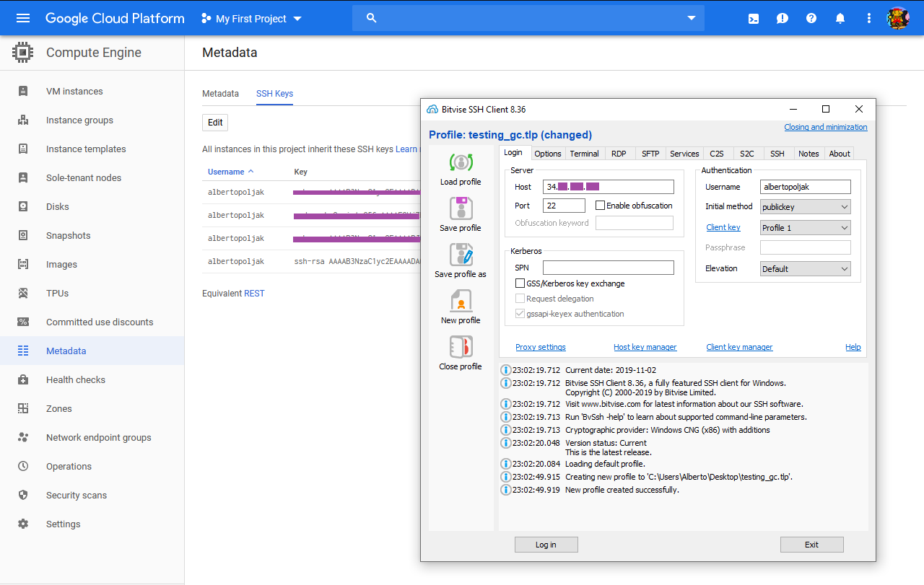Open the three-dot settings menu in top bar
The image size is (924, 585).
coord(869,18)
